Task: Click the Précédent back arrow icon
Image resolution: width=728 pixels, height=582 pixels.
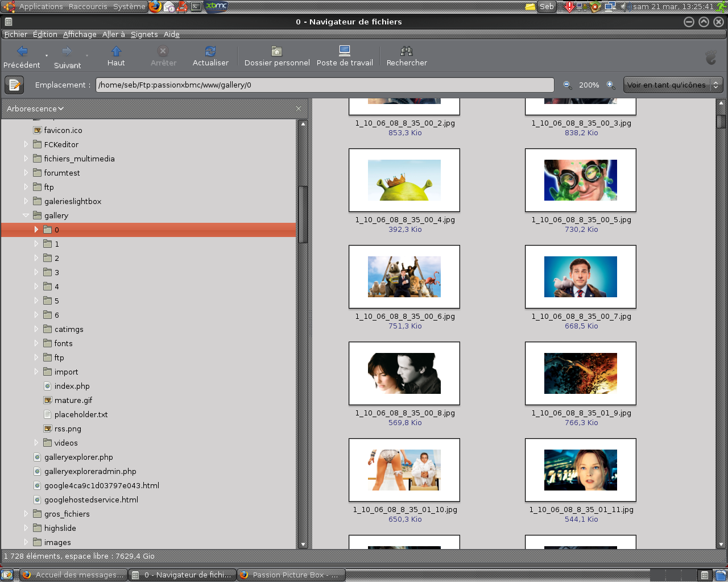Action: click(x=22, y=52)
